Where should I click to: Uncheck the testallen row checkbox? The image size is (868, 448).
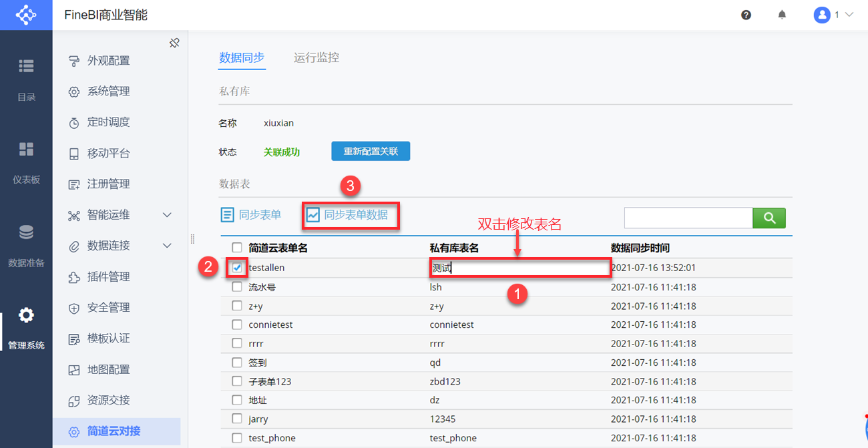(x=237, y=267)
